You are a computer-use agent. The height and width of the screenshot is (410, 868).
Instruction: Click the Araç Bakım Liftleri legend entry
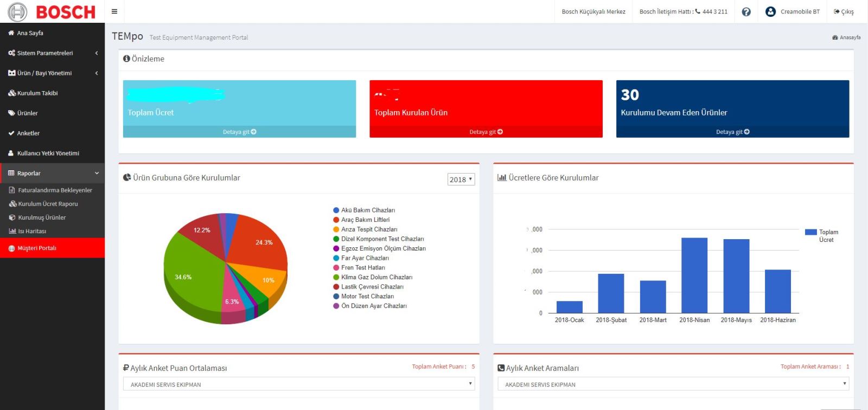tap(361, 220)
